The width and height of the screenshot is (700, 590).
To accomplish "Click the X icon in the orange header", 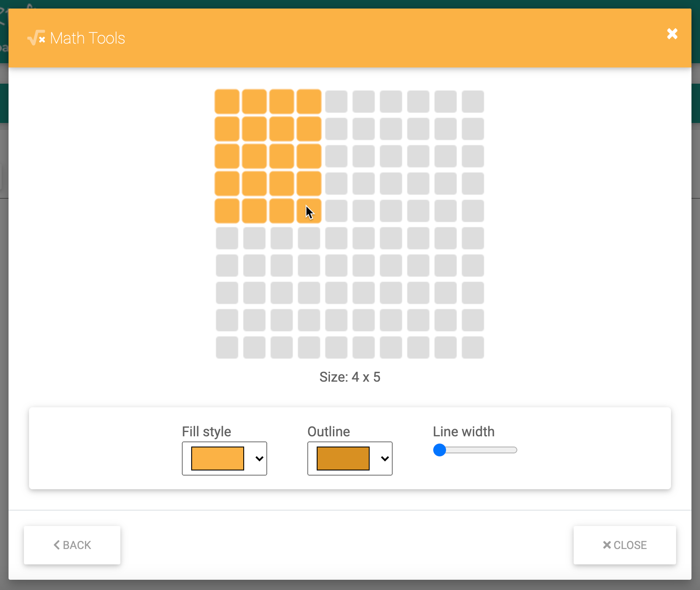I will pyautogui.click(x=672, y=34).
